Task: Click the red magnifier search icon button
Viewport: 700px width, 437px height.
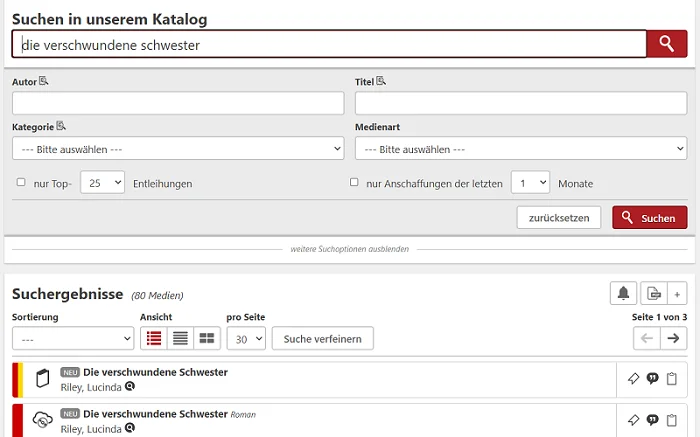Action: pos(667,44)
